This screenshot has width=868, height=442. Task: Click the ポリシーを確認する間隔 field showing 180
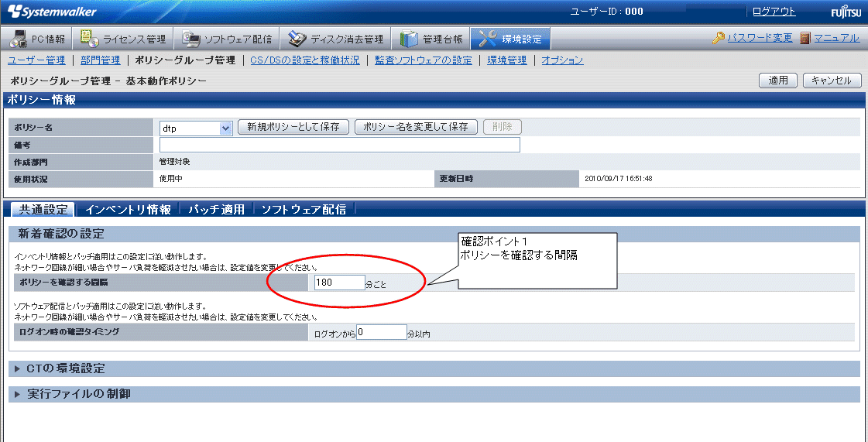tap(338, 283)
